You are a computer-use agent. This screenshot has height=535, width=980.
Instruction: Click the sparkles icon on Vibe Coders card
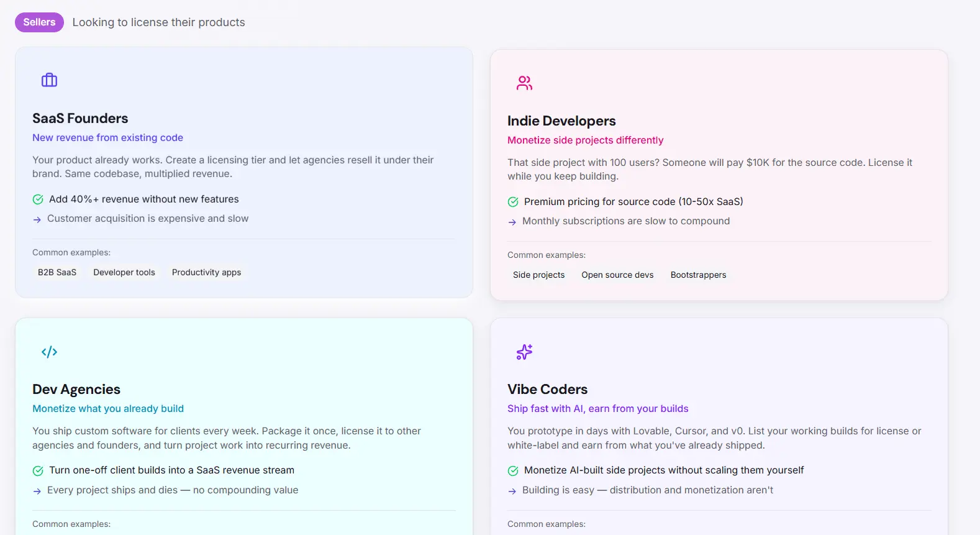click(524, 352)
